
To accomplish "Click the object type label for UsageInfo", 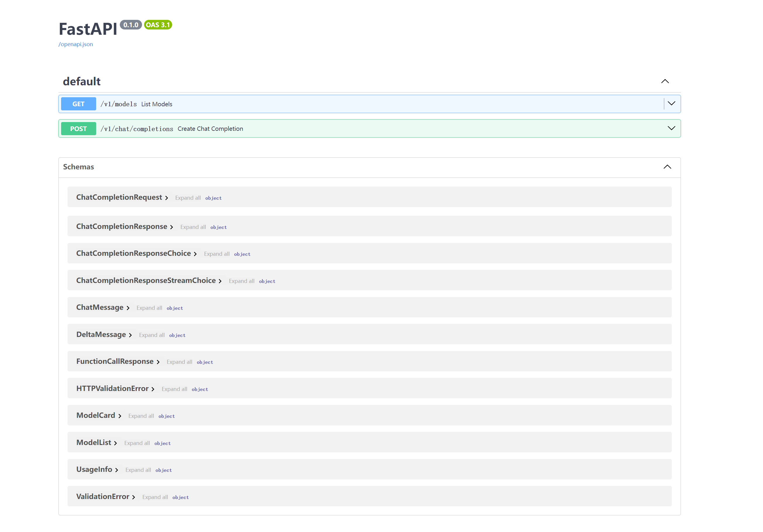I will (164, 471).
